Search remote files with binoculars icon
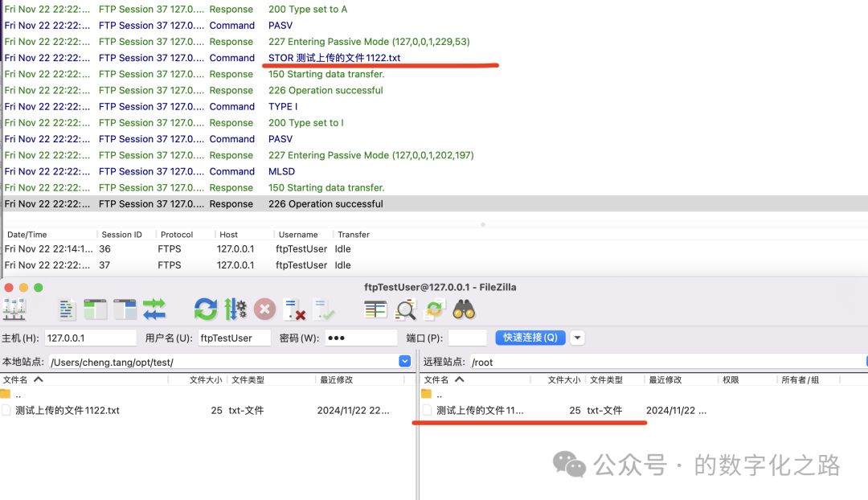 (x=464, y=309)
